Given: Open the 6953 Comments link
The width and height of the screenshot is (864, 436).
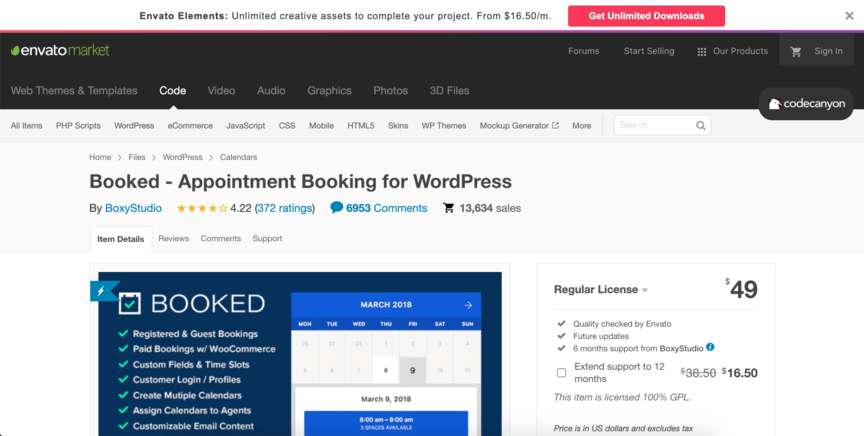Looking at the screenshot, I should 386,208.
